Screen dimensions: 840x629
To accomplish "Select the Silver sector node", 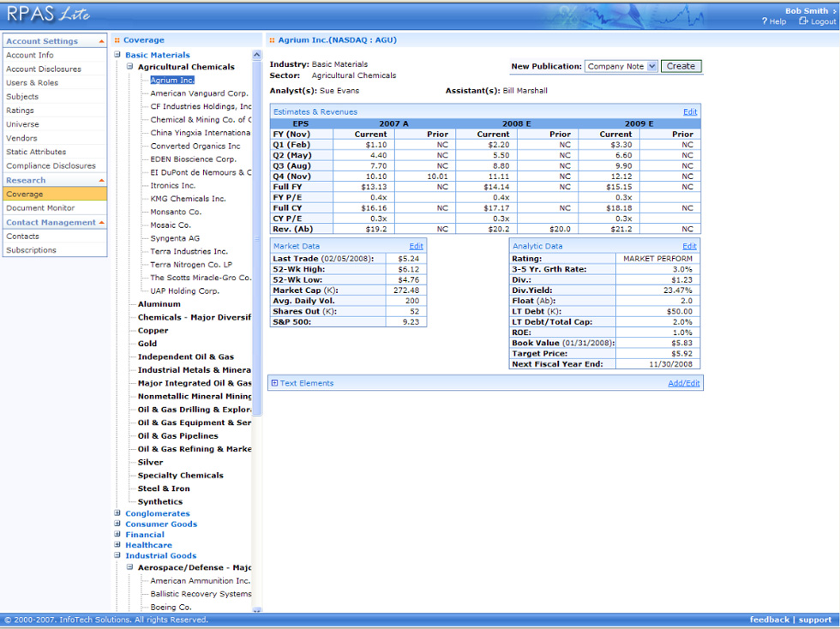I will click(x=151, y=462).
